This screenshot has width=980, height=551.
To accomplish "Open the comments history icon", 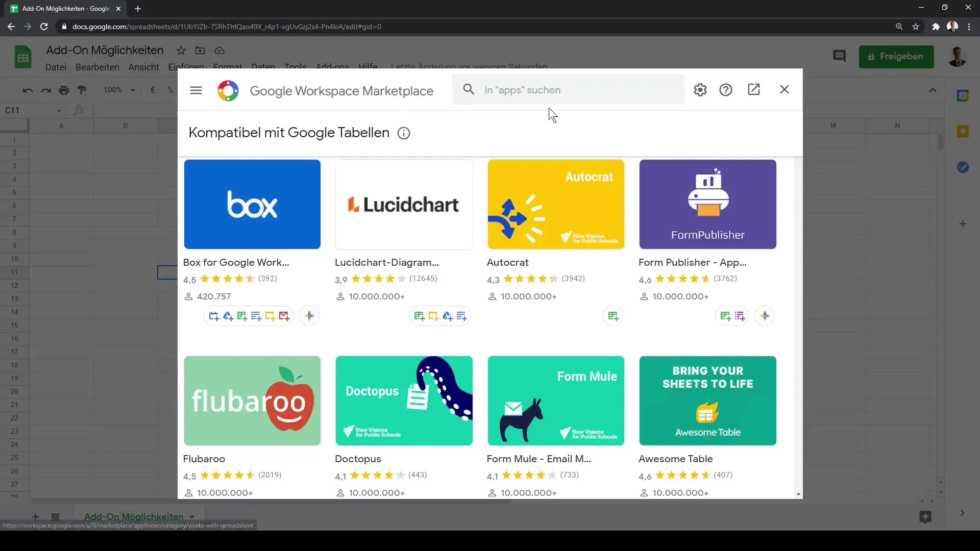I will click(839, 56).
